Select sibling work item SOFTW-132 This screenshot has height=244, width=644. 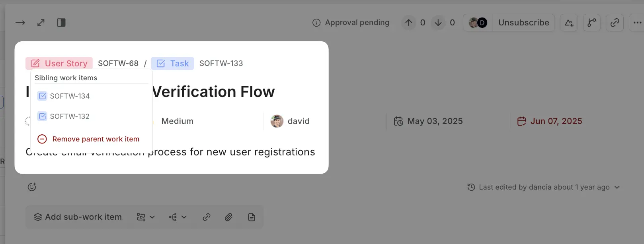(70, 116)
